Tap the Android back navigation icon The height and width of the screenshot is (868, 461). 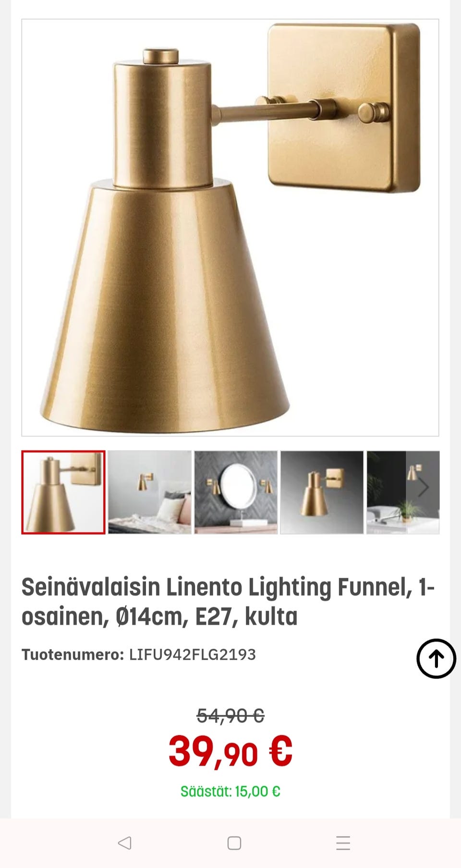pyautogui.click(x=125, y=843)
